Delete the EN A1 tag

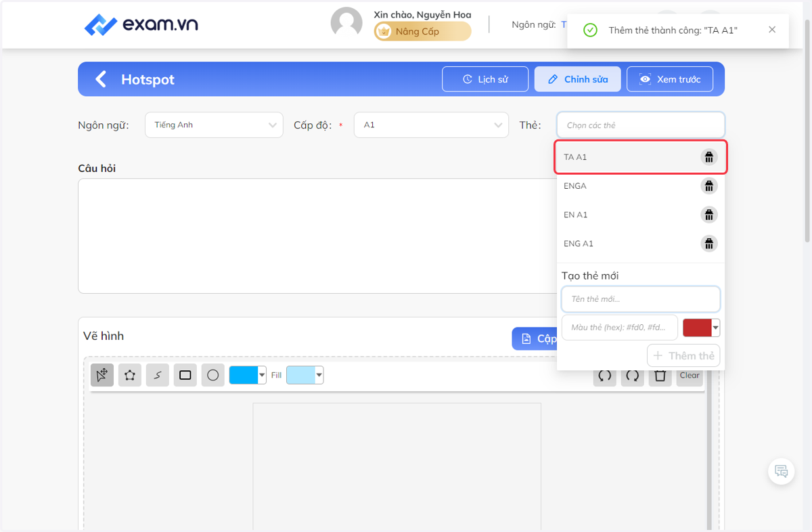708,215
